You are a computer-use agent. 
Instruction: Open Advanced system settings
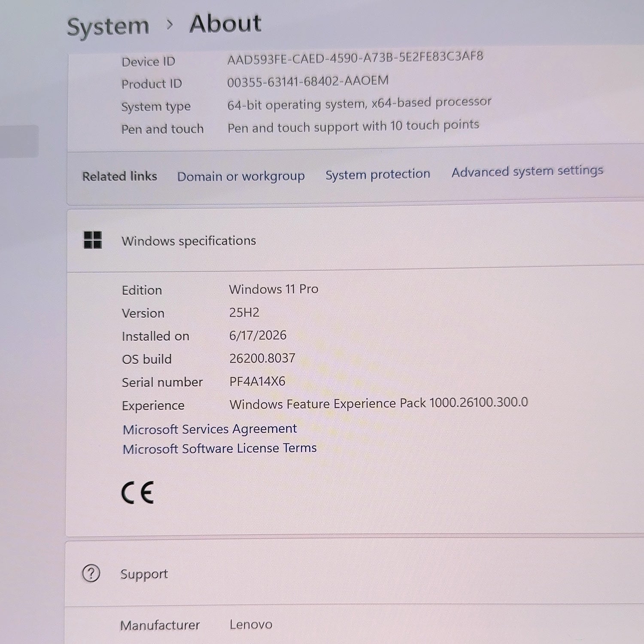click(x=527, y=171)
